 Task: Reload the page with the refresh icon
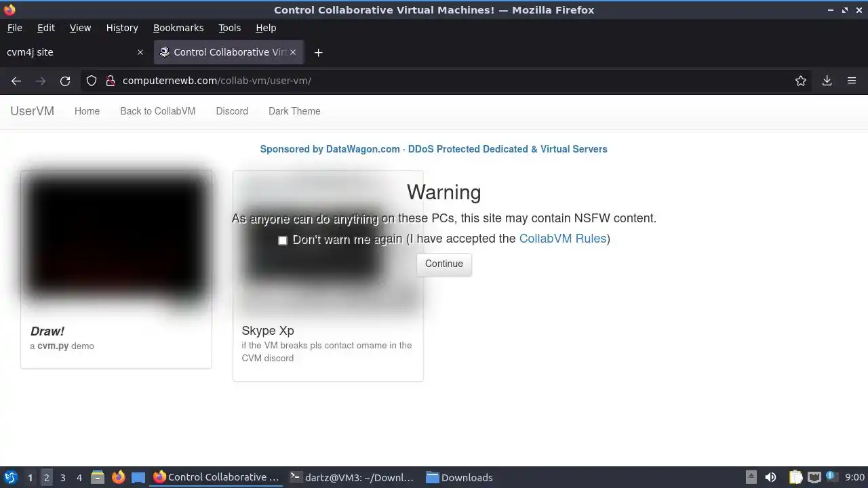[x=65, y=81]
